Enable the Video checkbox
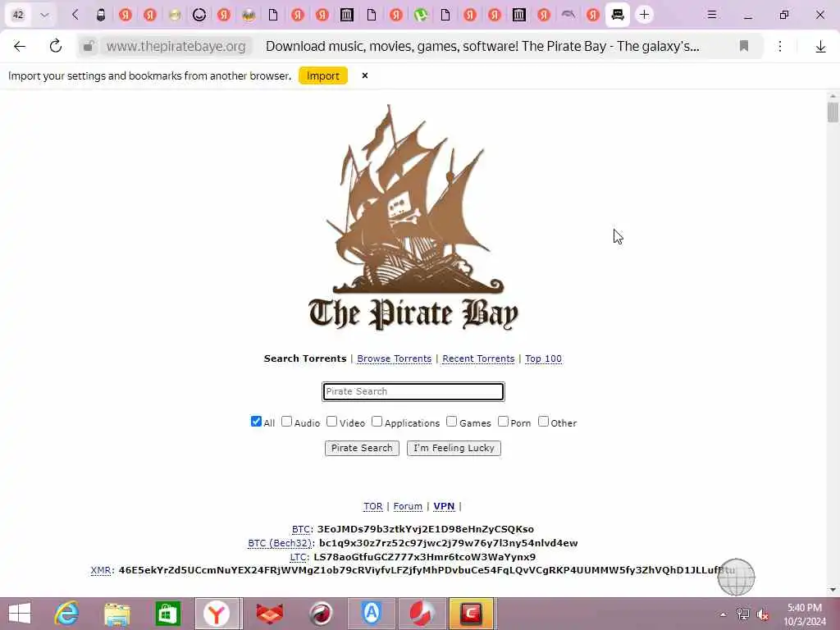 coord(332,422)
